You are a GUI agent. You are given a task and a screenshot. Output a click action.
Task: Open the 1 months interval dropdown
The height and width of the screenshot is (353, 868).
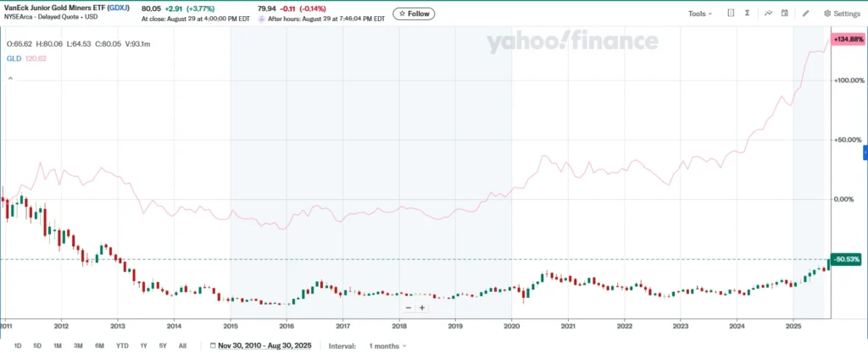click(387, 345)
